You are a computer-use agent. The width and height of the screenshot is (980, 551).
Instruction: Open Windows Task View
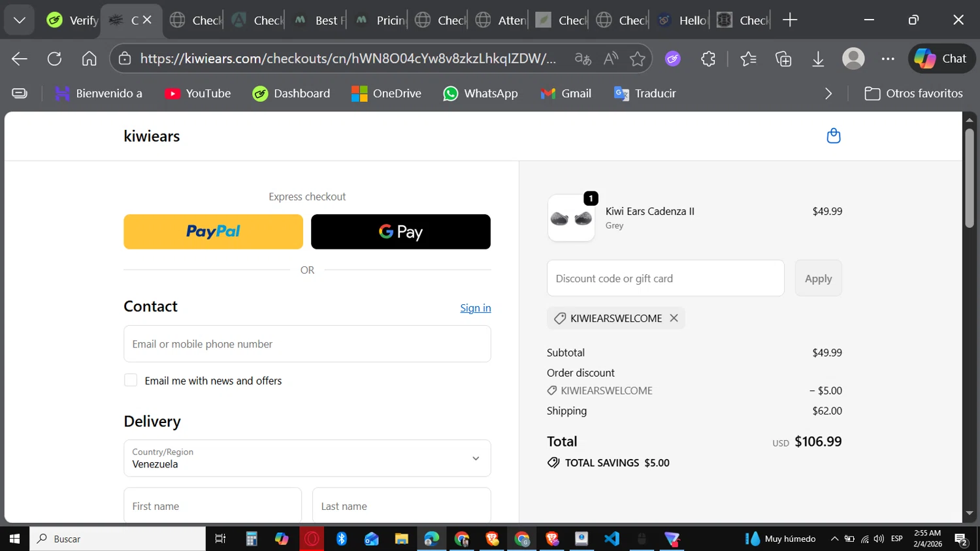tap(221, 539)
